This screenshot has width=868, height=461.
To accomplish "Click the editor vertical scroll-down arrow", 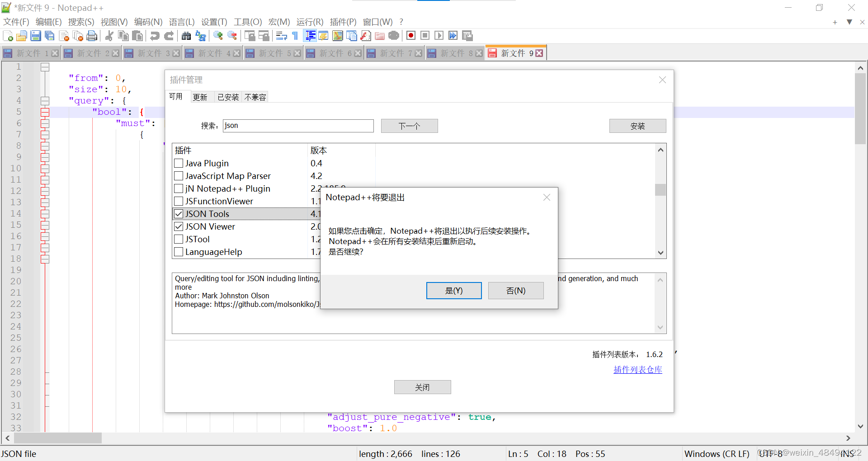I will (860, 426).
